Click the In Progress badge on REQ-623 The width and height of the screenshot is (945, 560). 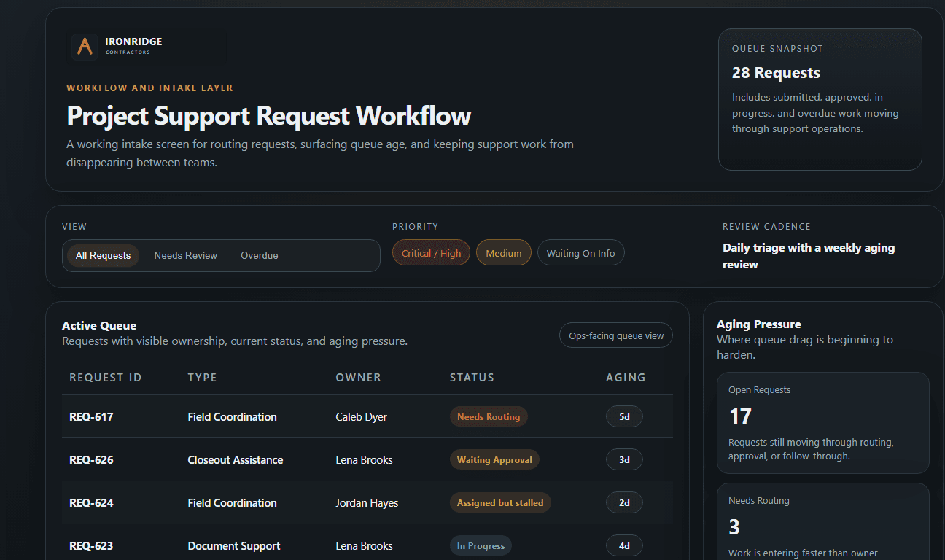[481, 545]
